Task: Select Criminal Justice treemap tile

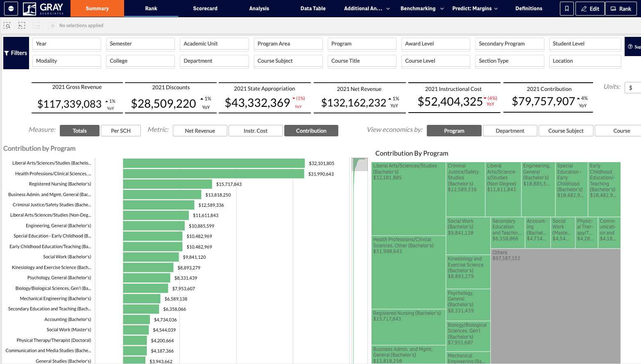Action: point(465,189)
